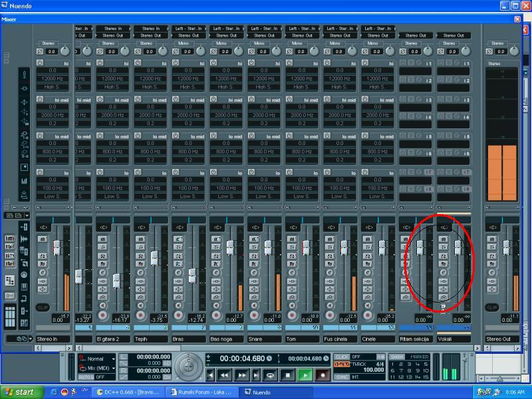The width and height of the screenshot is (532, 399).
Task: Click the SYNC button in transport
Action: coord(342,377)
